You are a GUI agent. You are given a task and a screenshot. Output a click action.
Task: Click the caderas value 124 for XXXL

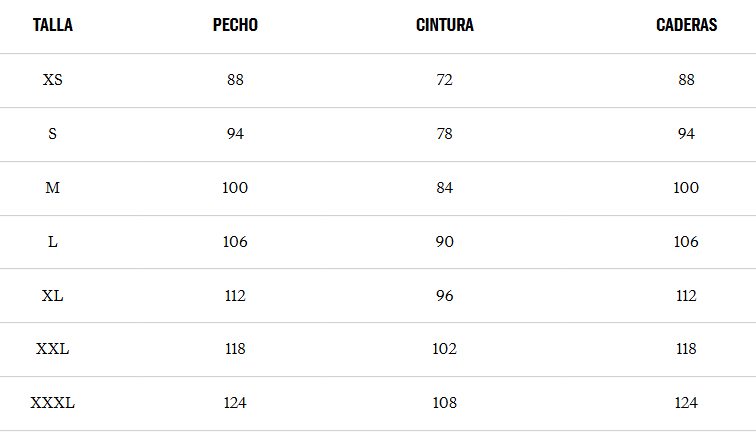[x=686, y=403]
